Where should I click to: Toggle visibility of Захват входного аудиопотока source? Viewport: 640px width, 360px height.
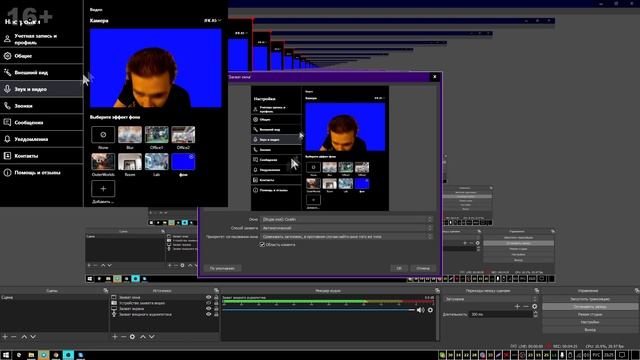click(209, 315)
